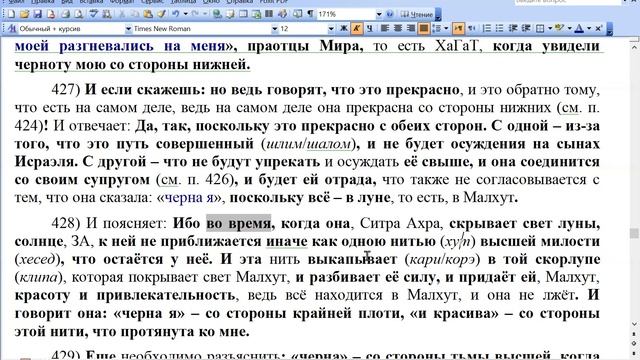
Task: Apply superscript with the x² icon
Action: 598,28
